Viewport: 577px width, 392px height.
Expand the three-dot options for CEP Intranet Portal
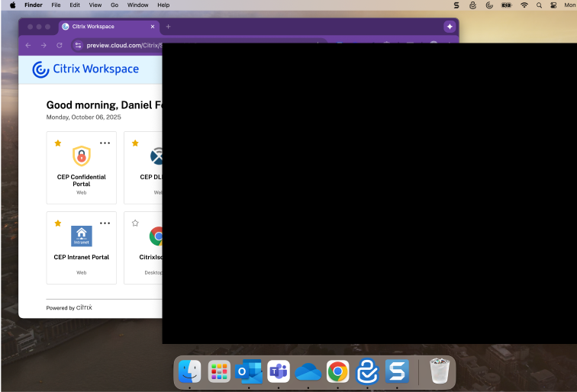click(x=105, y=223)
